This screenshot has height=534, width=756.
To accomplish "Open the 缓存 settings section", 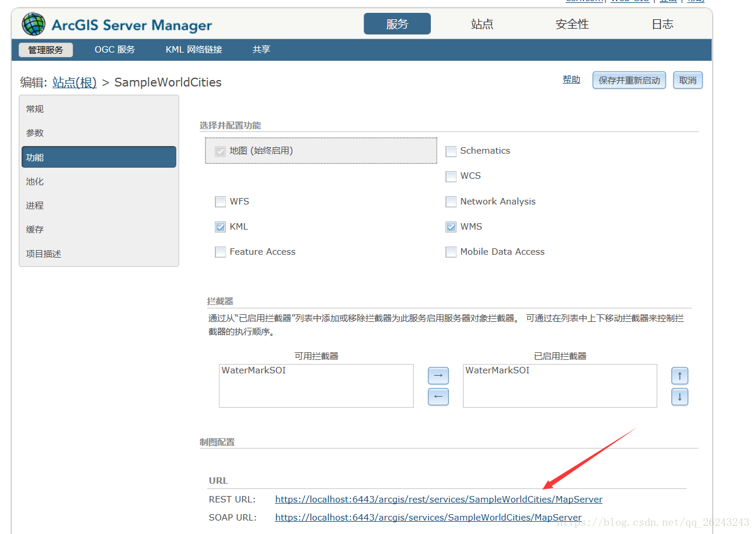I will (99, 230).
